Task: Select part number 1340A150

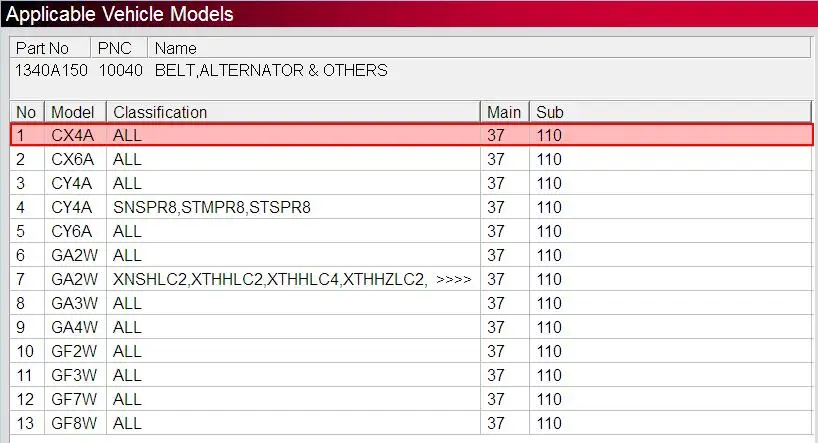Action: pos(51,70)
